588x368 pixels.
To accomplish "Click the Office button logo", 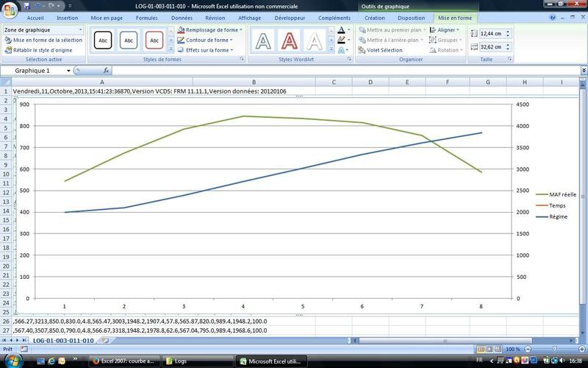I will [x=9, y=9].
